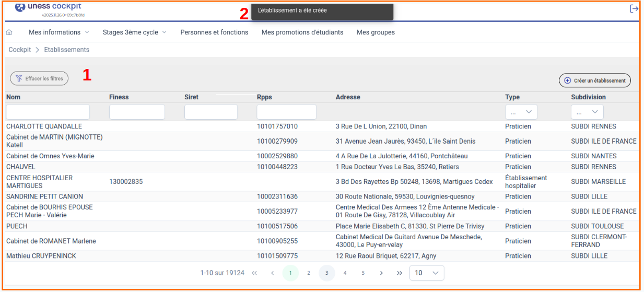Open the Type filter dropdown
Screen dimensions: 644x292
(x=521, y=112)
